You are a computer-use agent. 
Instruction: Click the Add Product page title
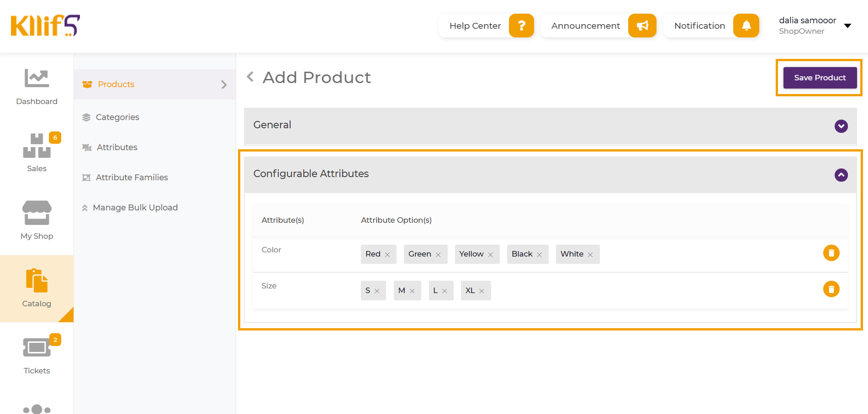(x=317, y=78)
